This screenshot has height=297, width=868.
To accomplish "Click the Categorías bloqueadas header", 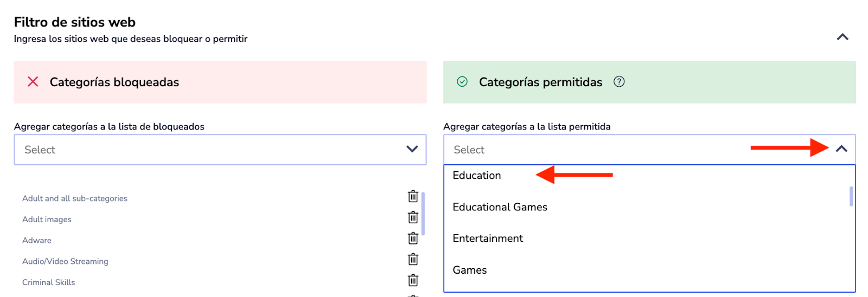I will pyautogui.click(x=114, y=82).
